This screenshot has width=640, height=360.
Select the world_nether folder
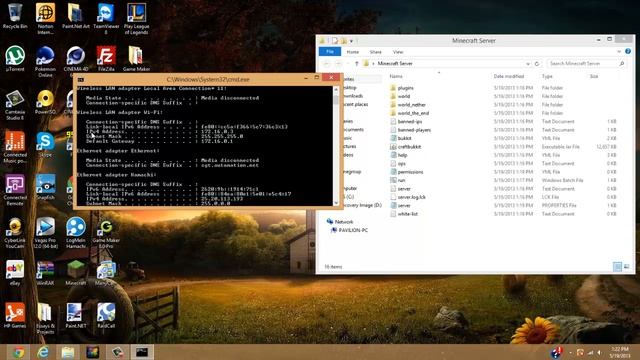[x=411, y=104]
